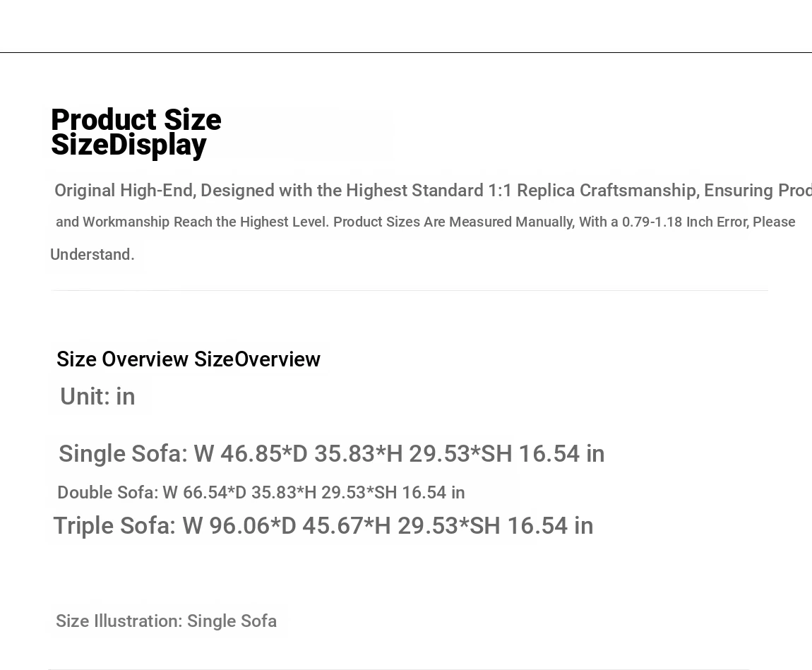Select the SizeDisplay heading text
This screenshot has width=812, height=670.
(129, 145)
